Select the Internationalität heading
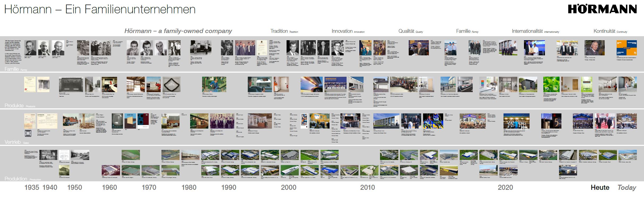 (527, 31)
